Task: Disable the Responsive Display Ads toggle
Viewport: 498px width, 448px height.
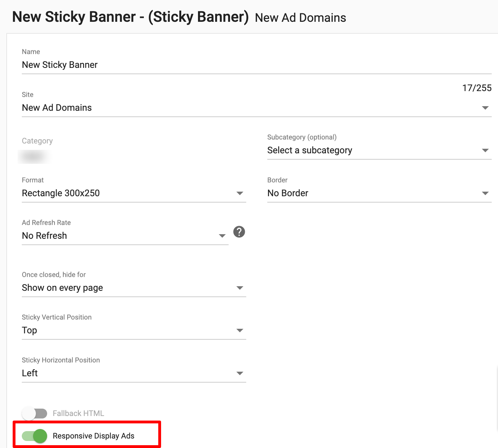Action: [x=35, y=436]
